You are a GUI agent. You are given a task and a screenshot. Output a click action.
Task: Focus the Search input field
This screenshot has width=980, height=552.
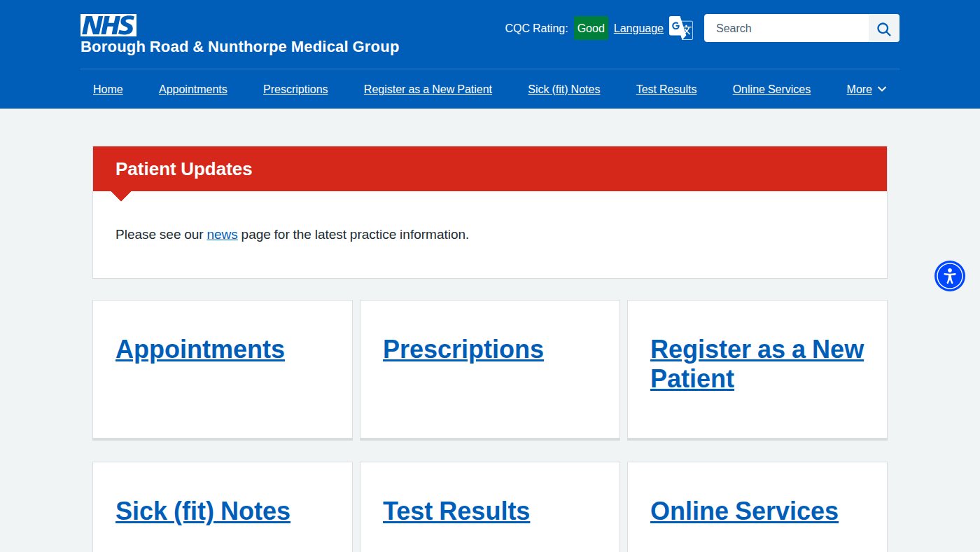[x=787, y=28]
